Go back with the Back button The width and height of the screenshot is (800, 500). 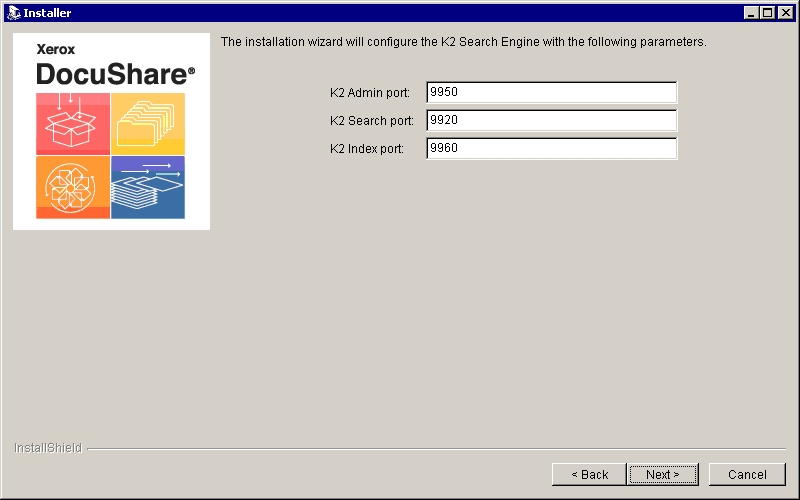(589, 474)
